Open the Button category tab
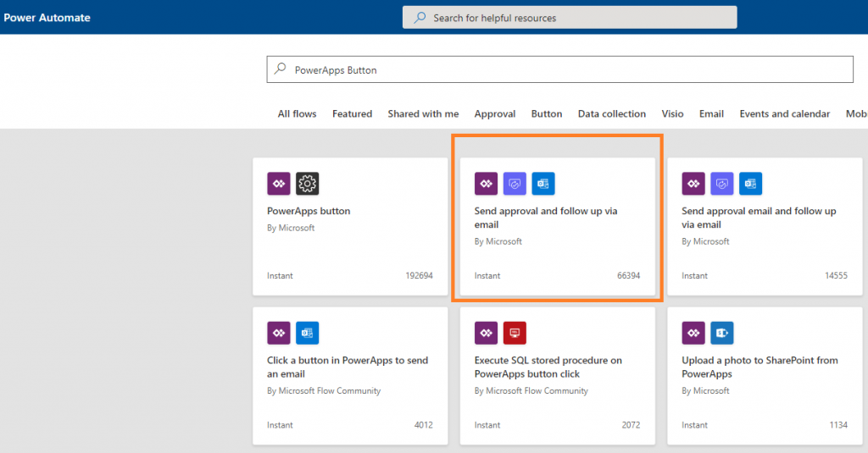The height and width of the screenshot is (453, 868). (x=547, y=114)
